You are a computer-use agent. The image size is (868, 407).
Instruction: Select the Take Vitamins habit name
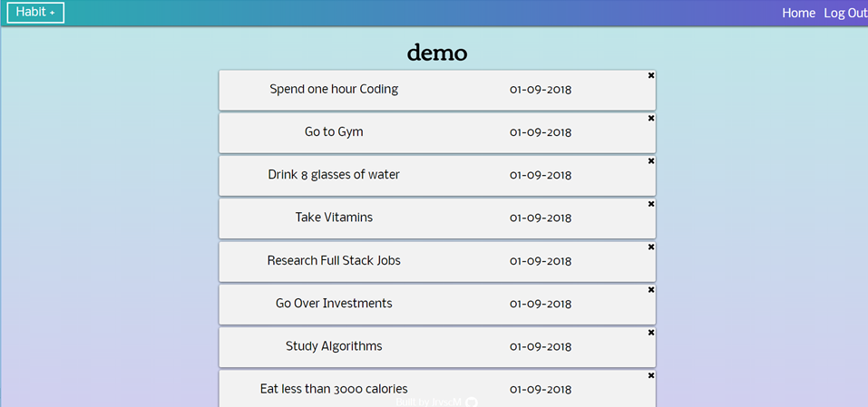click(x=334, y=218)
